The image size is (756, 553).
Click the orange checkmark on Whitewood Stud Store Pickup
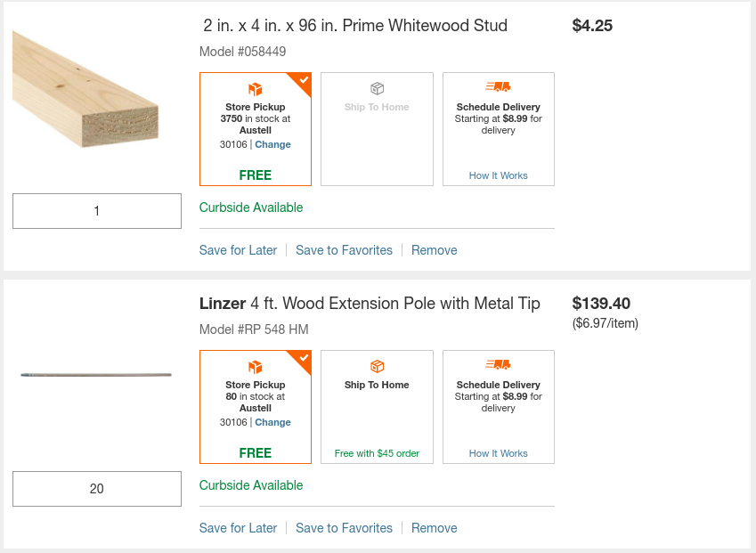coord(303,81)
